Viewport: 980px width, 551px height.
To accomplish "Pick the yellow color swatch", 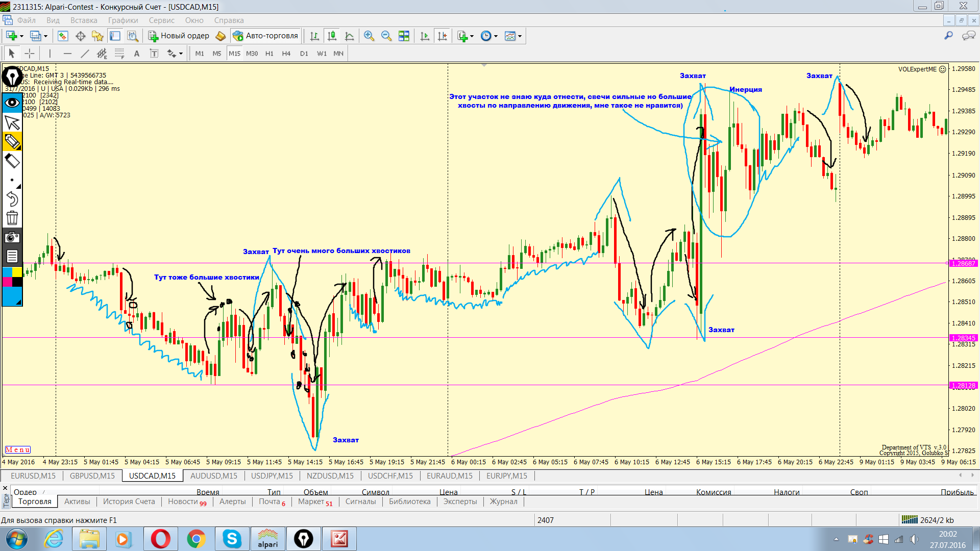I will point(17,272).
